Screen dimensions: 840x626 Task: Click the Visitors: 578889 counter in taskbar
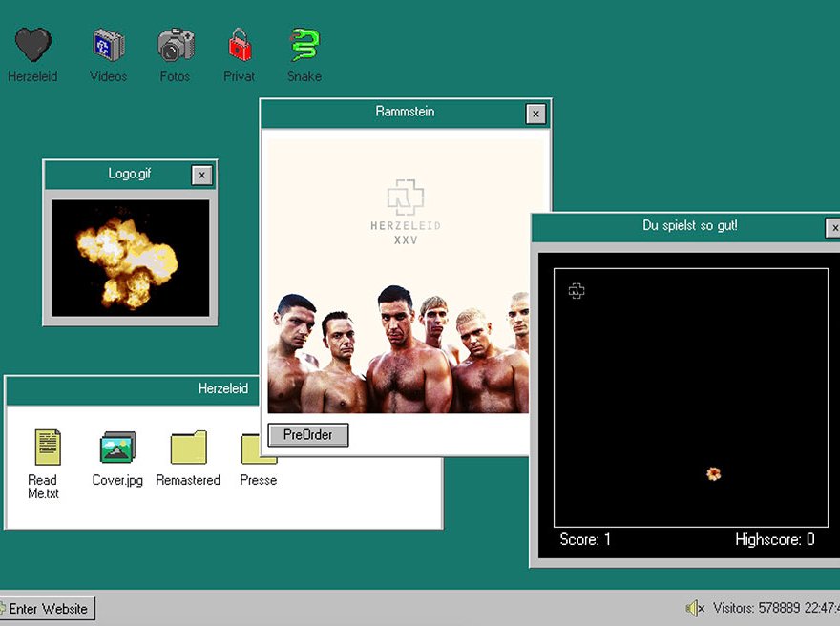[756, 608]
